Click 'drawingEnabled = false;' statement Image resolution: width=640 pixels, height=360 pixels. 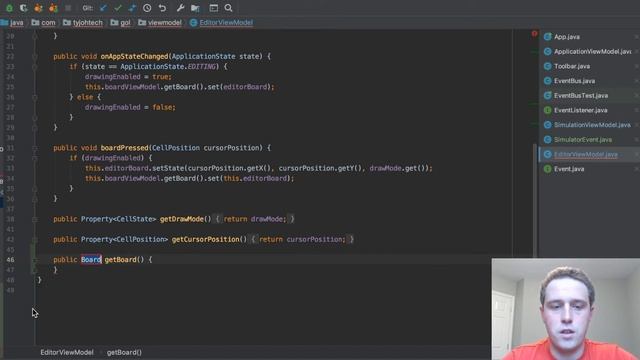tap(130, 107)
